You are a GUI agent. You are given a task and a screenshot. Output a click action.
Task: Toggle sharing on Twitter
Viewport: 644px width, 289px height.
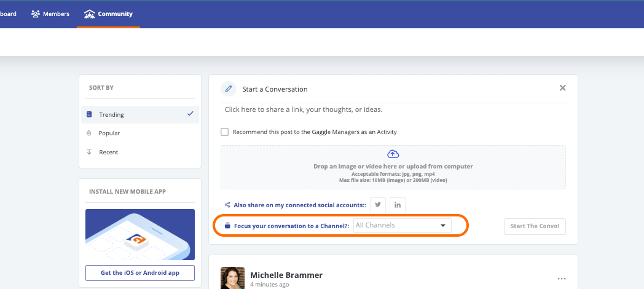point(378,205)
